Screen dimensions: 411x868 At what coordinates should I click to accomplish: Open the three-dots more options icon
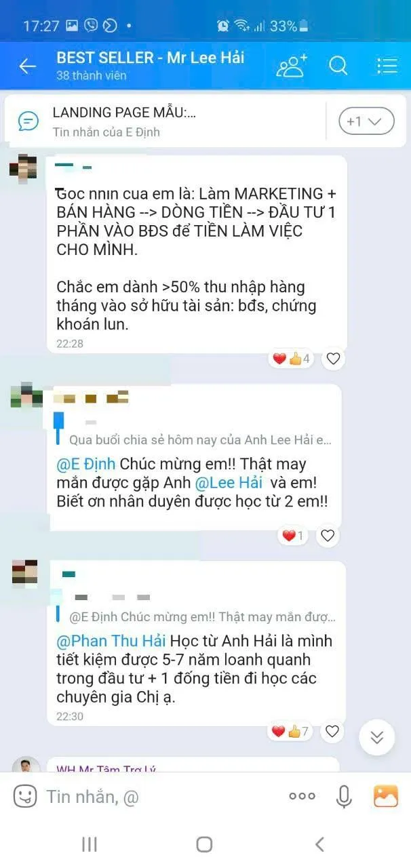302,796
